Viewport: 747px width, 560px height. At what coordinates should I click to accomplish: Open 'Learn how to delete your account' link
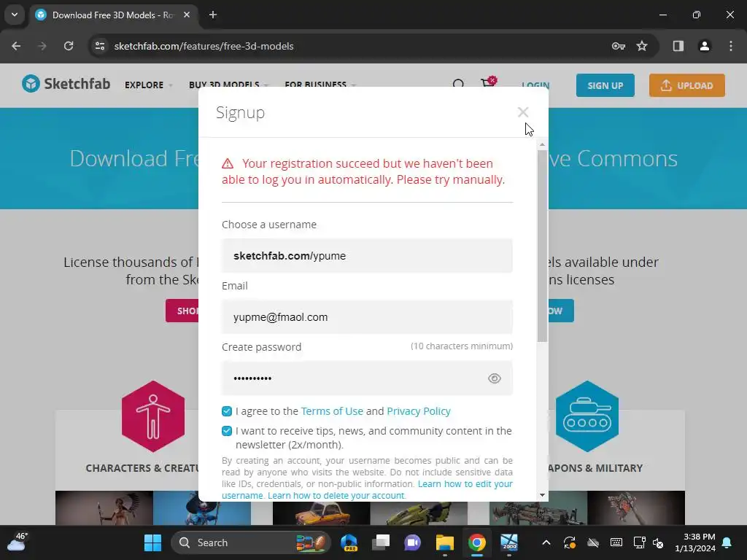[336, 495]
